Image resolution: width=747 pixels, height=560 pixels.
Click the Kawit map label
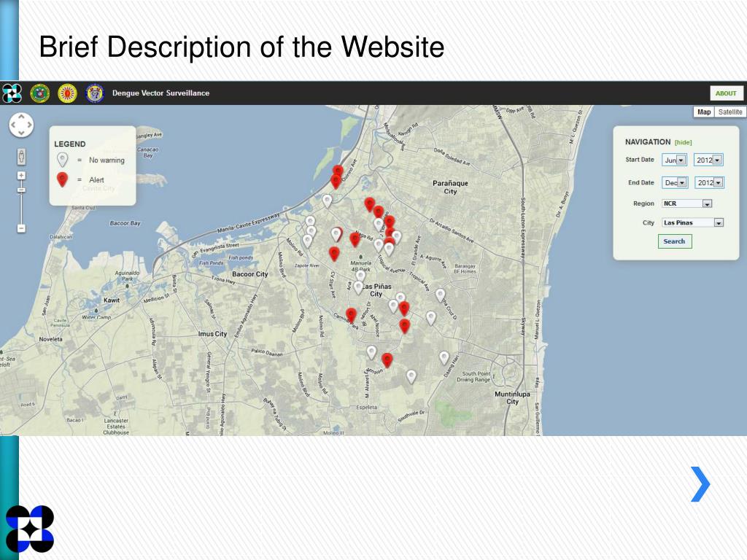pyautogui.click(x=112, y=300)
